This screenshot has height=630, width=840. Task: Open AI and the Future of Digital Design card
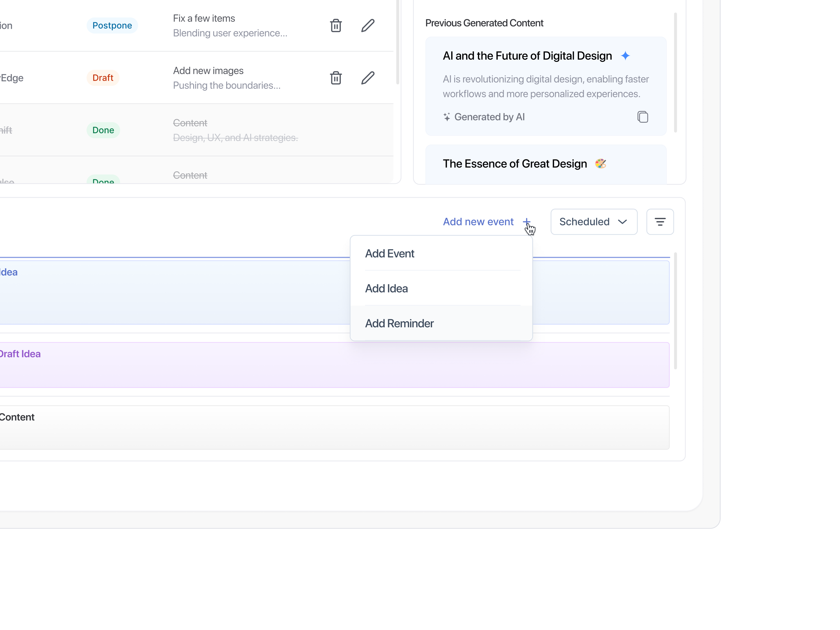point(527,56)
